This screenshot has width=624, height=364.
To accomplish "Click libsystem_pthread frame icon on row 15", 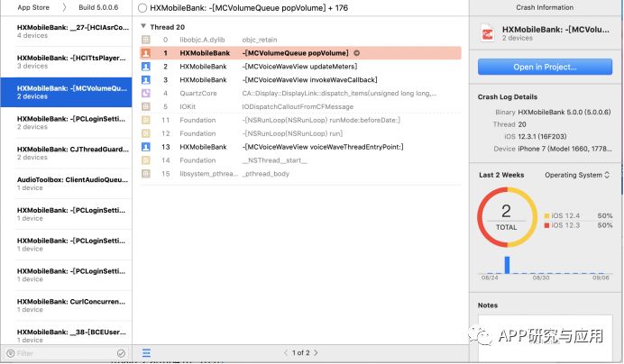I will tap(146, 174).
